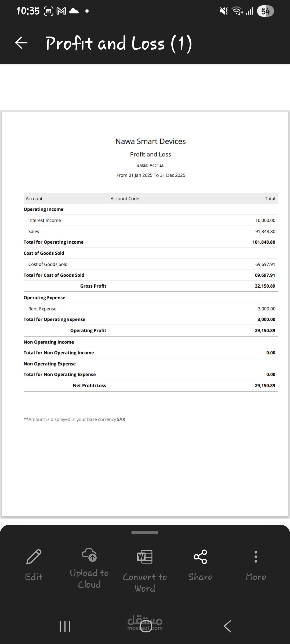The image size is (290, 644).
Task: Tap Total for Operating Expense label
Action: (x=54, y=319)
